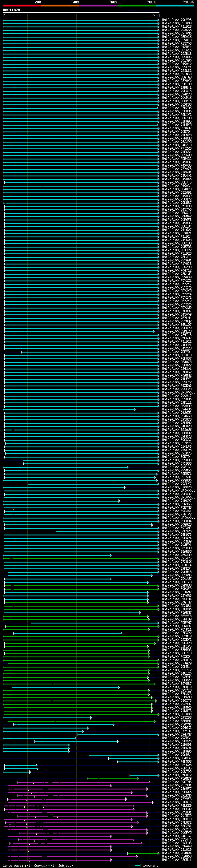Select hit label UniRef100_Q3AUF7
Viewport: 197px width, 868px height.
(176, 789)
